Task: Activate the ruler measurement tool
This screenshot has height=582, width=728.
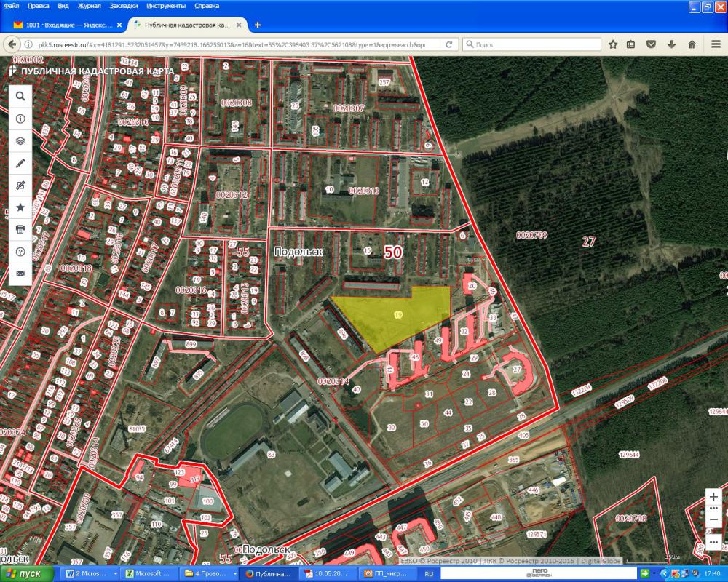Action: (x=20, y=186)
